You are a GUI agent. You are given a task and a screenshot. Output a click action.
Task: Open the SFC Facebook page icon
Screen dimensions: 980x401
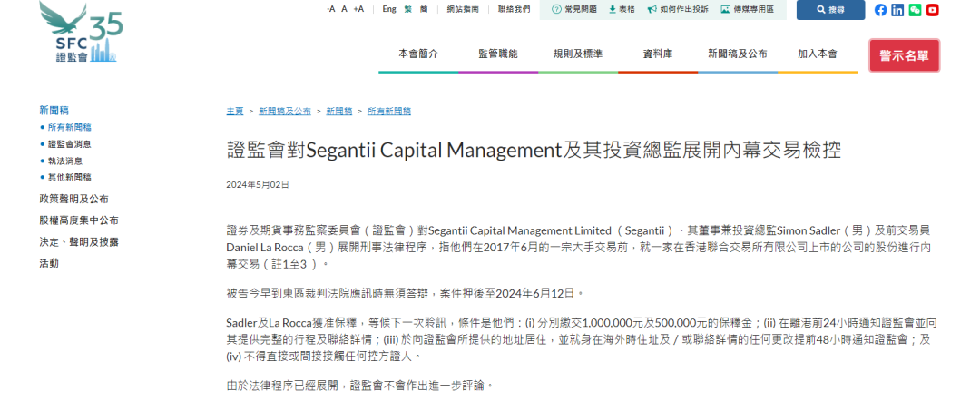point(880,9)
